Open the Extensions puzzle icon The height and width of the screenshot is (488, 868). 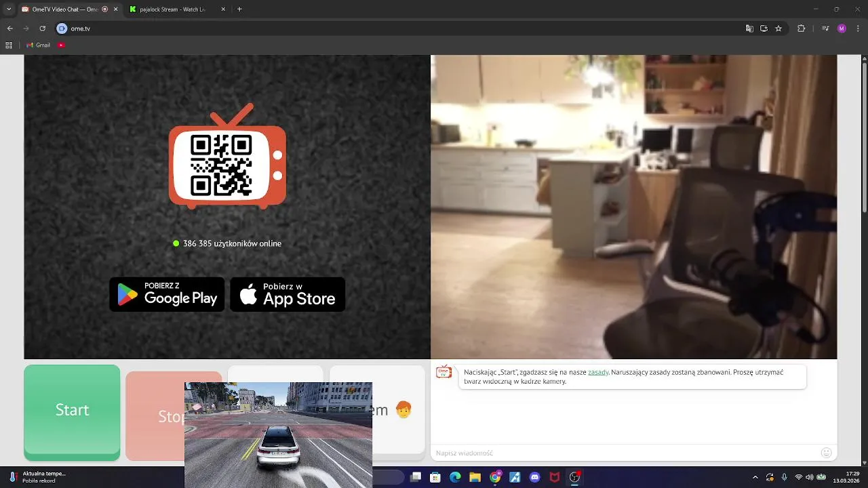click(802, 28)
